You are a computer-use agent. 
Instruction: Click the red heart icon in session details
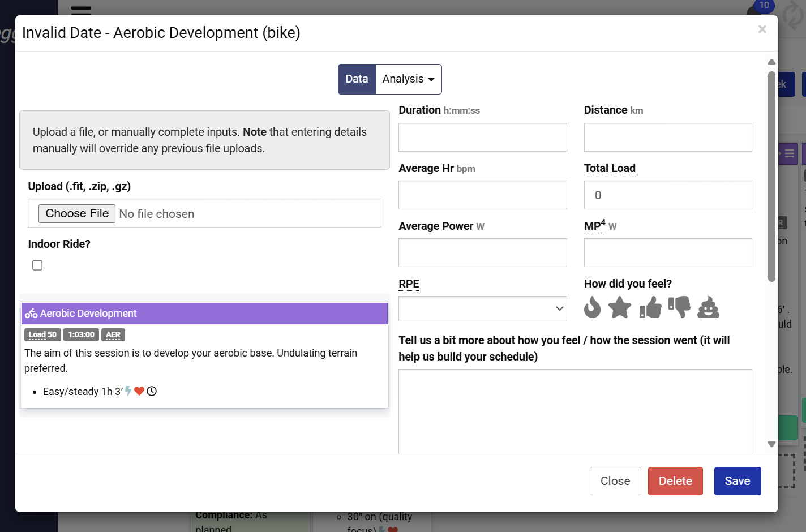point(139,391)
